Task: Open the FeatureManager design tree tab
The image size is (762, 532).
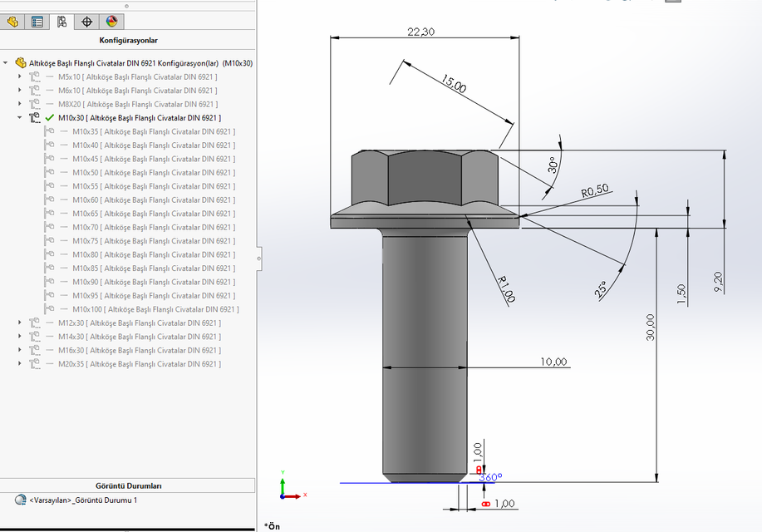Action: click(11, 22)
